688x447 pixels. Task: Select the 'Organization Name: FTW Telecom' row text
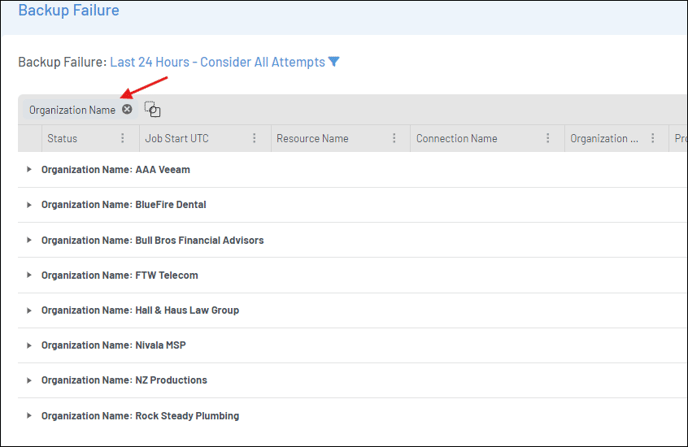coord(120,275)
